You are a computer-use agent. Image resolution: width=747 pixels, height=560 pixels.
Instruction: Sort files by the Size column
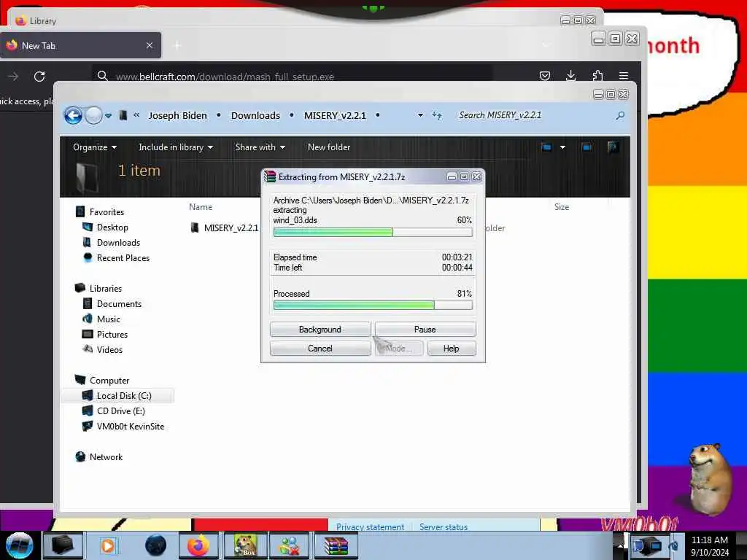(x=562, y=207)
